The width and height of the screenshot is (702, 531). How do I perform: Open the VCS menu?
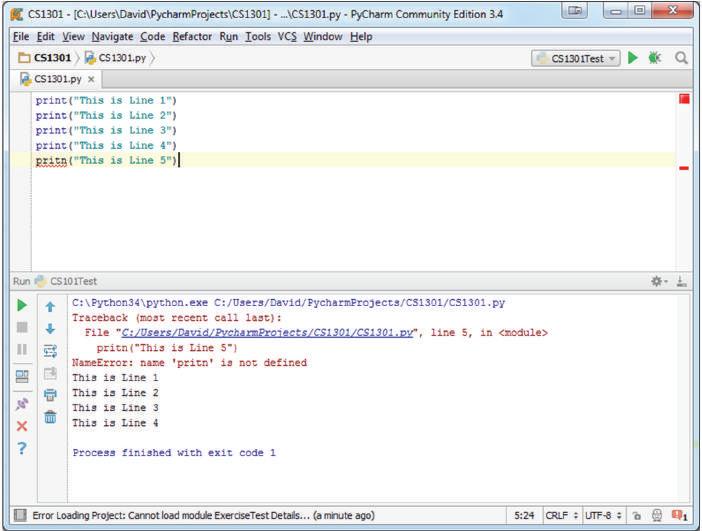[287, 37]
